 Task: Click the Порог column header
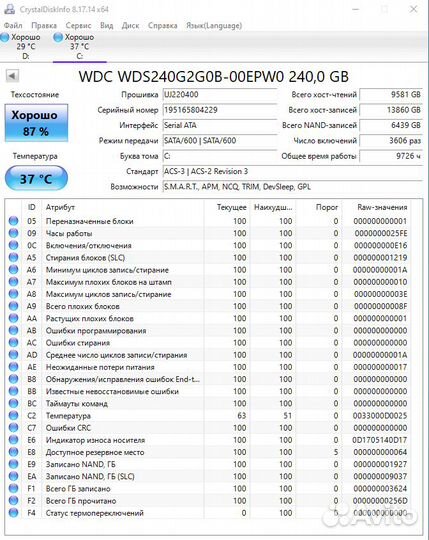coord(327,207)
